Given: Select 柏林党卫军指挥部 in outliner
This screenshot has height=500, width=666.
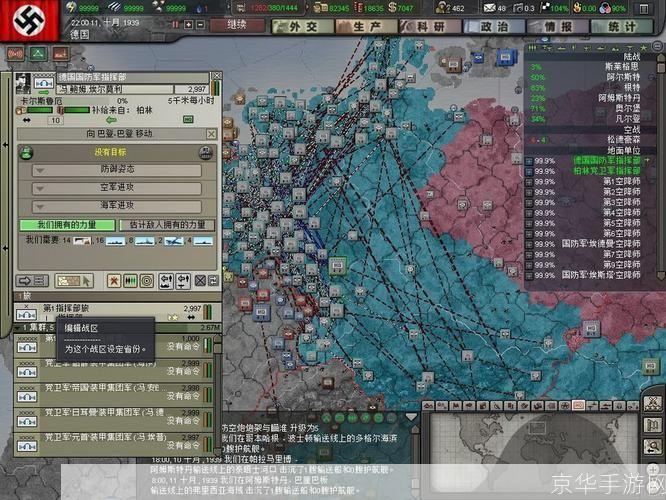Looking at the screenshot, I should coord(606,171).
